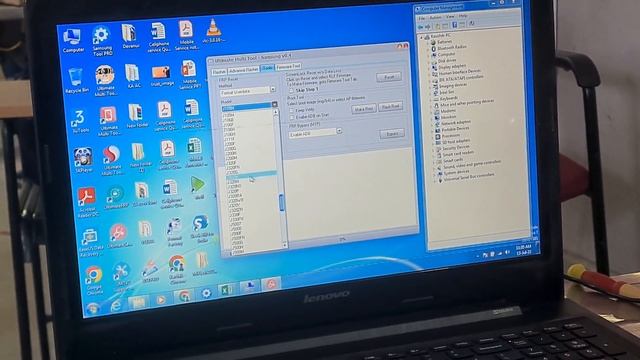The width and height of the screenshot is (640, 360).
Task: Open View menu in Computer Management
Action: click(x=450, y=17)
